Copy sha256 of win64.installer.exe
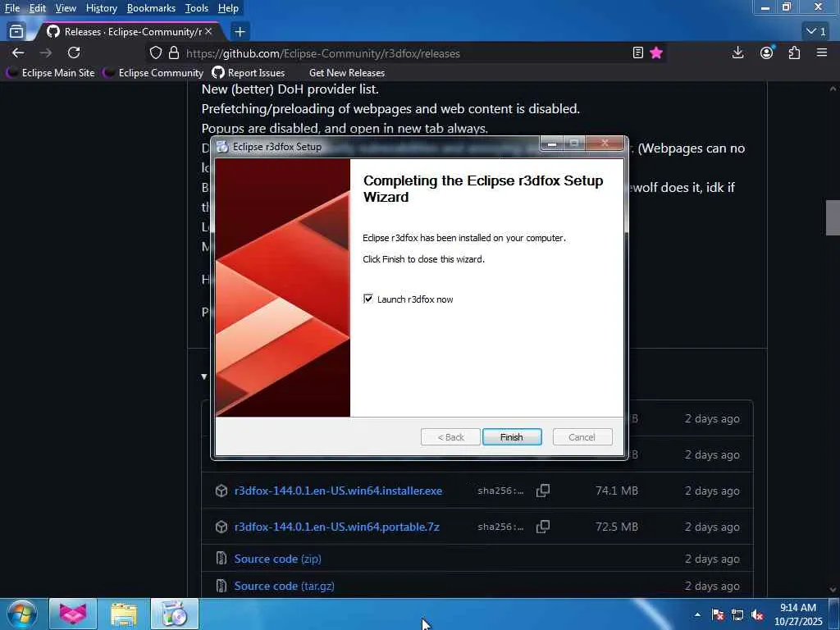Image resolution: width=840 pixels, height=630 pixels. click(x=543, y=491)
